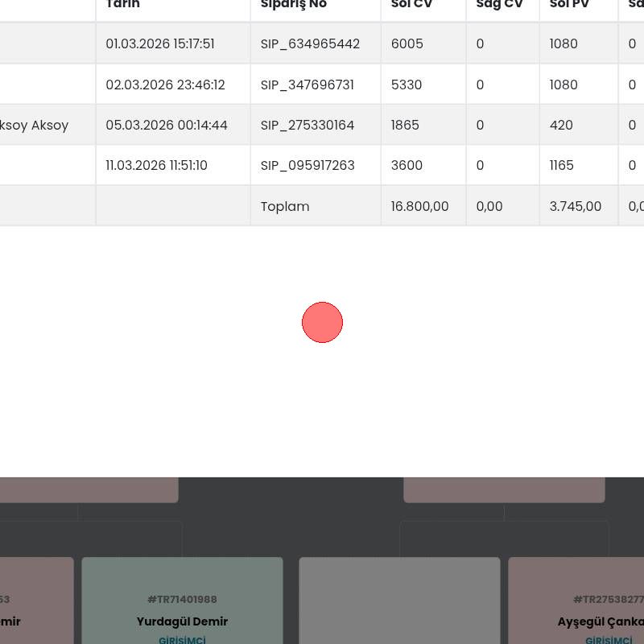Click the Toplam row label
This screenshot has height=644, width=644.
285,206
